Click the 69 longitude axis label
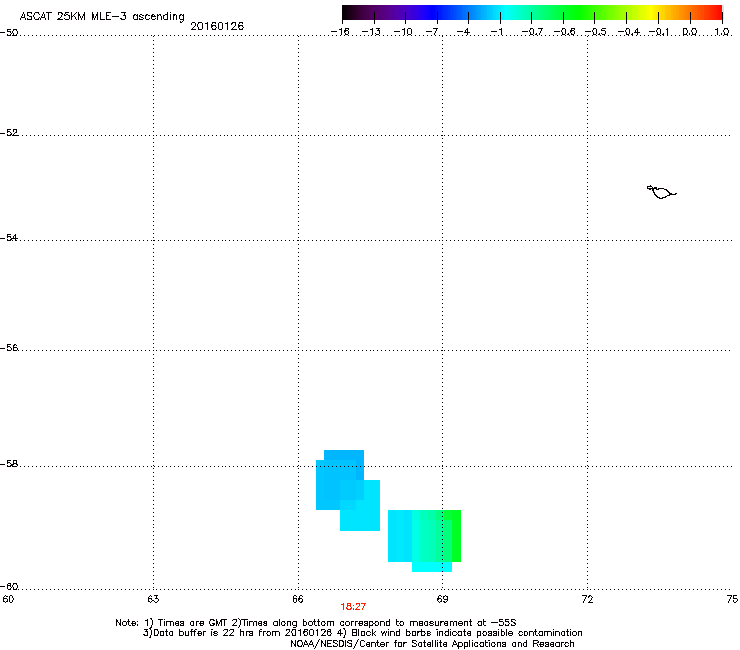The image size is (740, 650). click(442, 599)
